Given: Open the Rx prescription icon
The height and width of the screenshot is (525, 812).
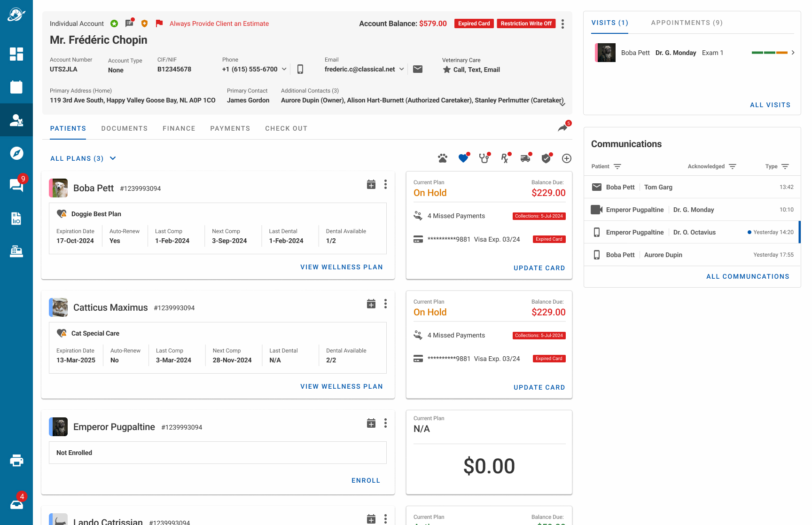Looking at the screenshot, I should [x=505, y=158].
